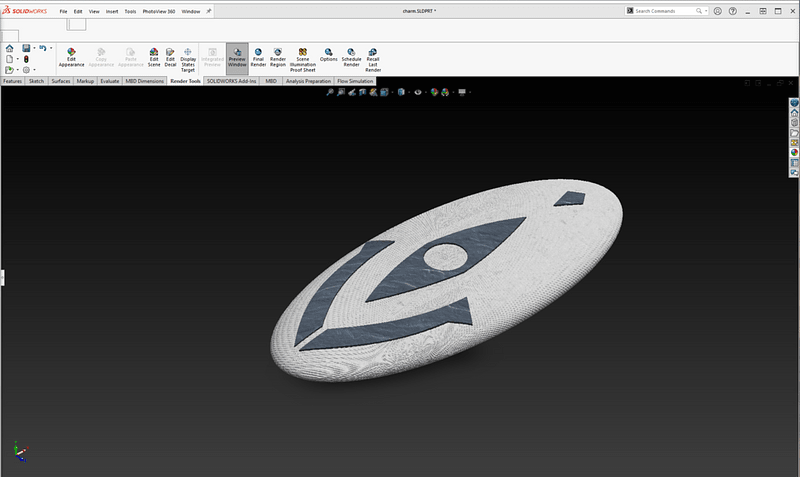Open the Edit Scene tool

pyautogui.click(x=154, y=57)
